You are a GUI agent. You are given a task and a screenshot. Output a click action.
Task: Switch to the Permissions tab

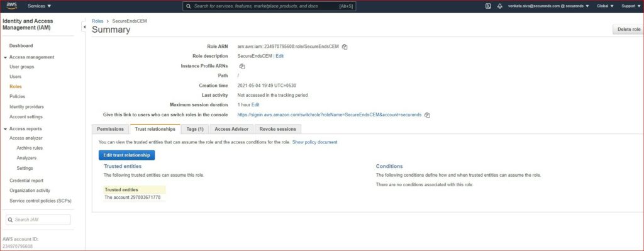click(110, 129)
